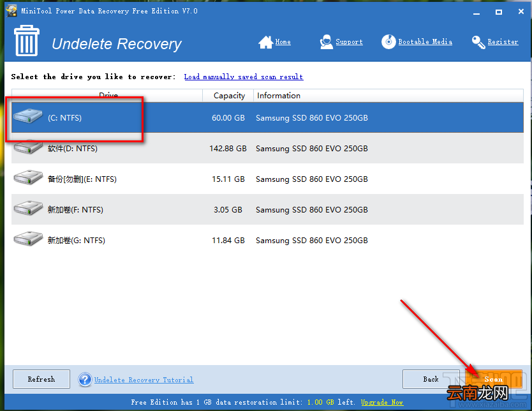
Task: Click the C: NTFS drive icon
Action: pyautogui.click(x=28, y=116)
